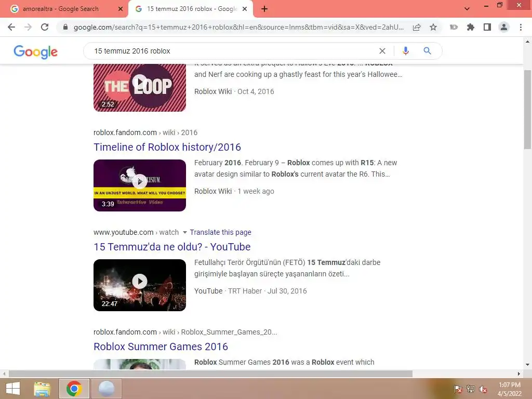
Task: Click the horizontal scrollbar thumb
Action: coord(211,374)
